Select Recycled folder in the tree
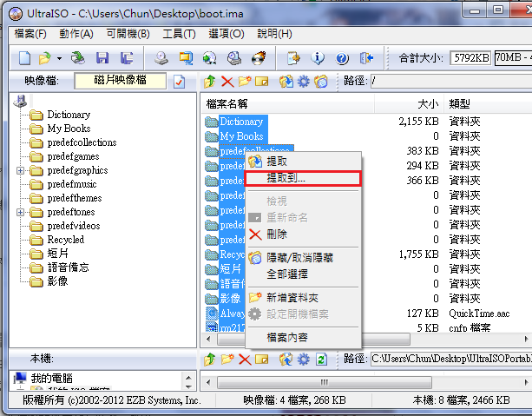This screenshot has width=532, height=416. [x=66, y=240]
